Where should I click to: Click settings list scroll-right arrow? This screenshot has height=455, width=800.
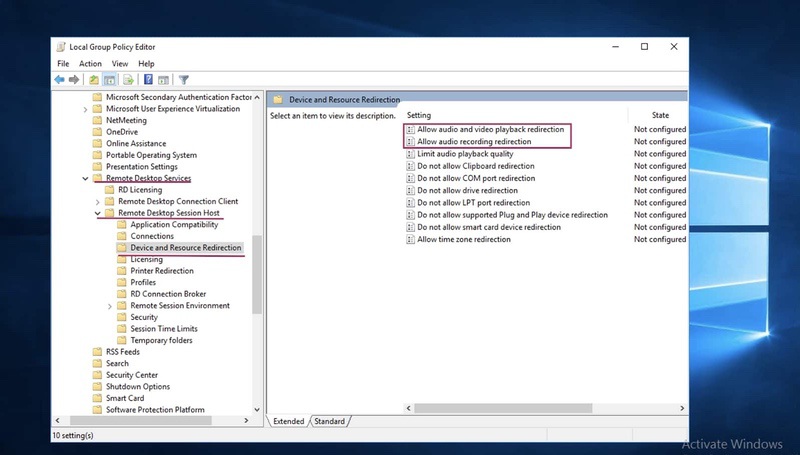682,409
